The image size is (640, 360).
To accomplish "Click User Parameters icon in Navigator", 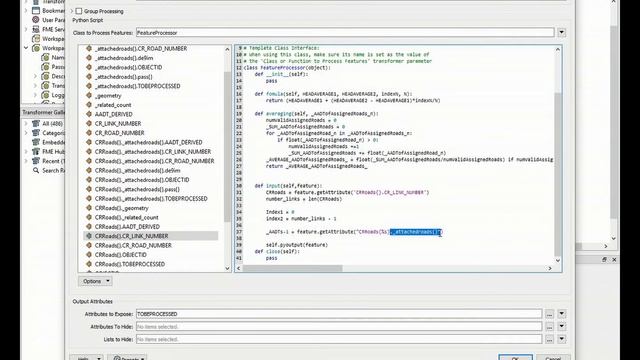I will 36,20.
